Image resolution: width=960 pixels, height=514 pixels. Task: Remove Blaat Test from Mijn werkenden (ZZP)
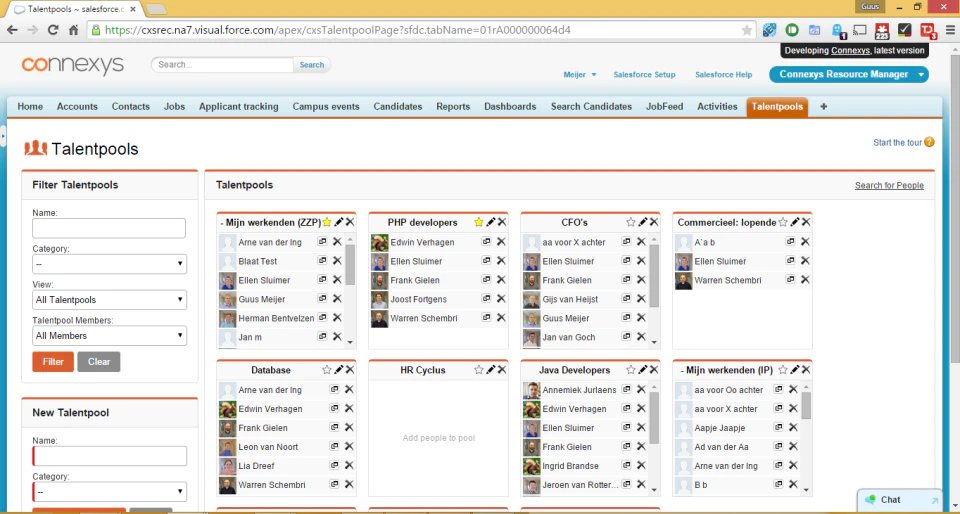click(x=337, y=261)
